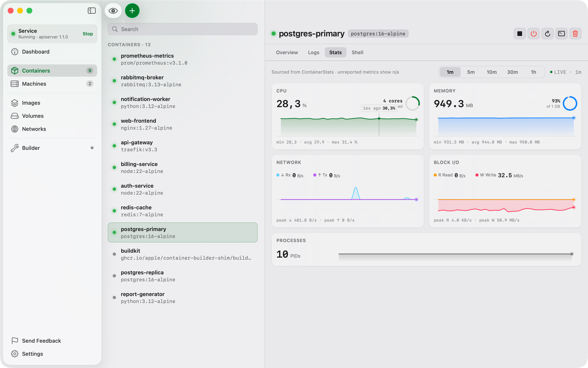The image size is (588, 368).
Task: Click the Containers count badge 9
Action: 90,71
